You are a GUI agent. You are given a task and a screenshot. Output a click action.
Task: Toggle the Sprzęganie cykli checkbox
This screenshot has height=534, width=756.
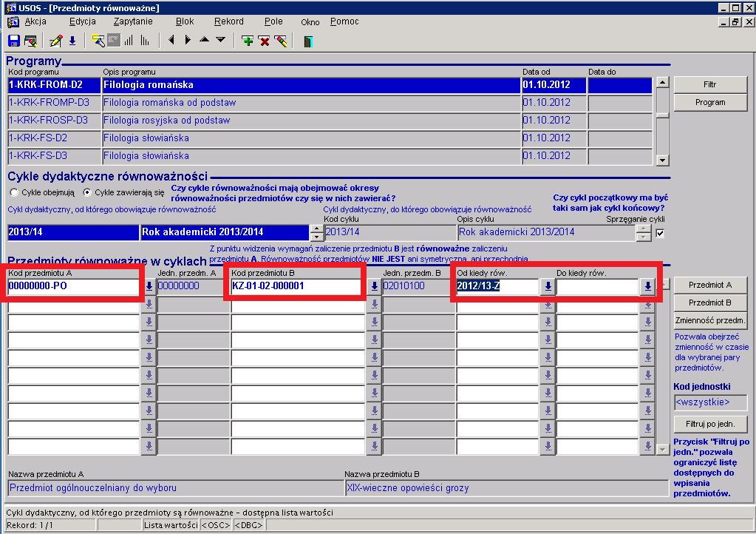(660, 234)
